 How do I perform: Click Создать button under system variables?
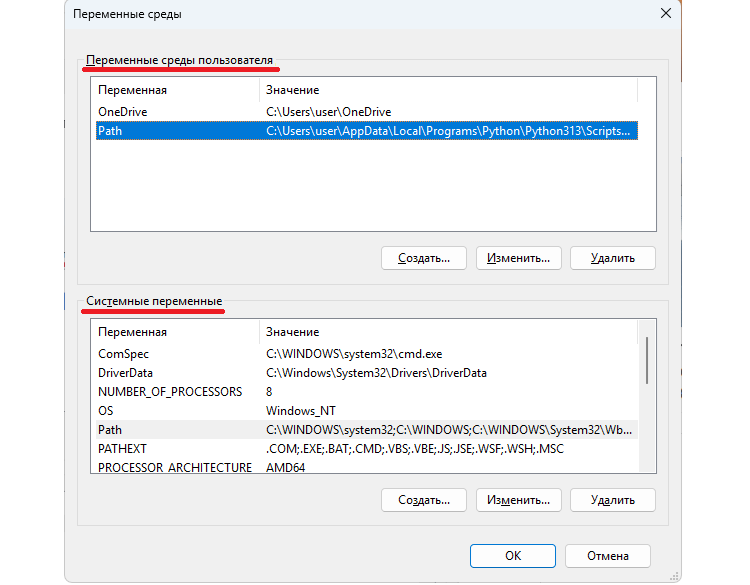coord(424,499)
